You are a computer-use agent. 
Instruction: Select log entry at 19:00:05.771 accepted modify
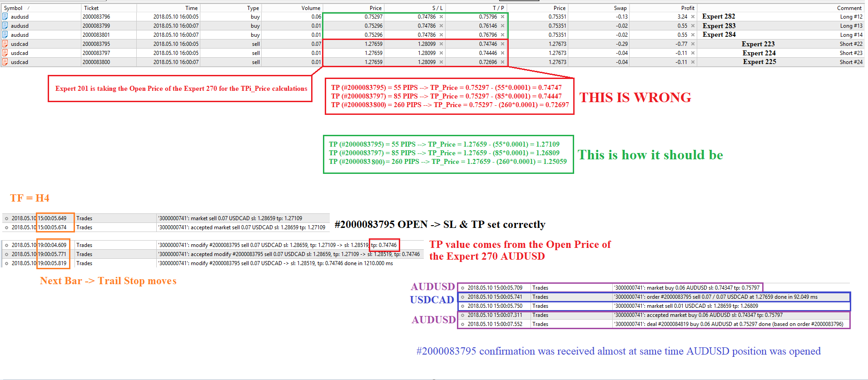211,254
